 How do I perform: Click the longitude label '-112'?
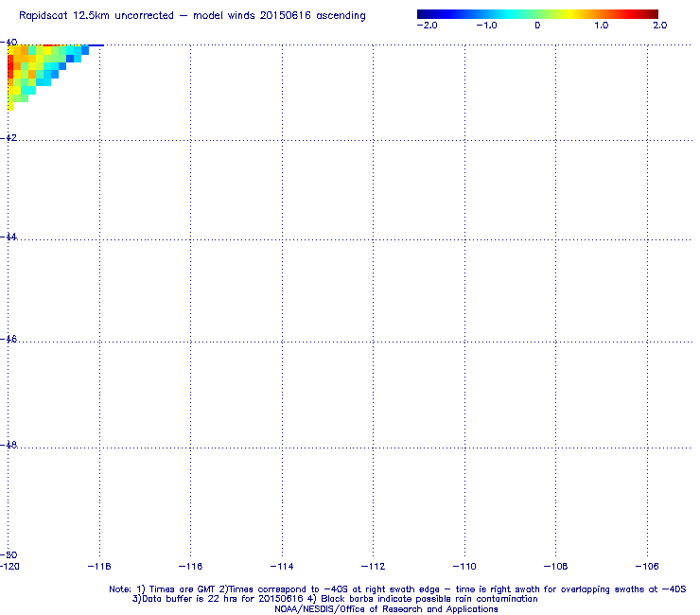click(373, 567)
